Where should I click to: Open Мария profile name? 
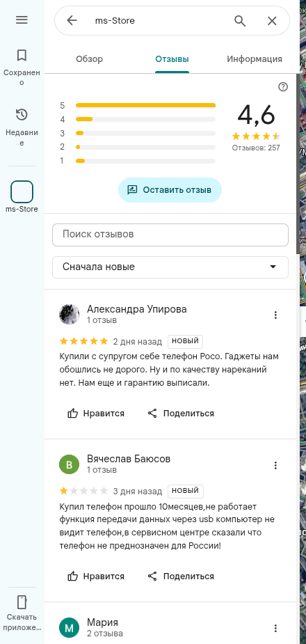click(x=102, y=622)
